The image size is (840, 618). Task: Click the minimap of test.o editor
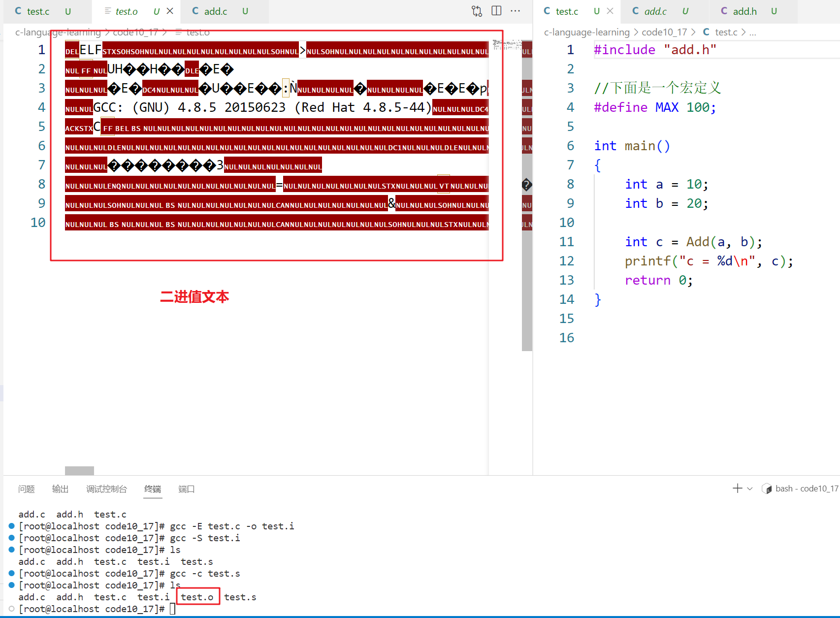(506, 45)
